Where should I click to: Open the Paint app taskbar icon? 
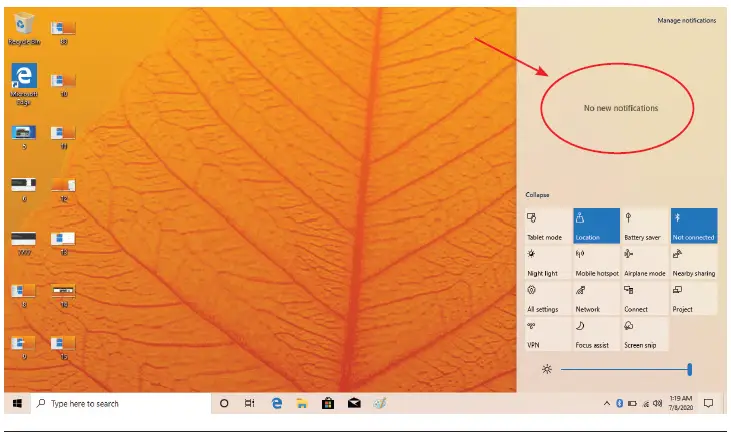[379, 403]
